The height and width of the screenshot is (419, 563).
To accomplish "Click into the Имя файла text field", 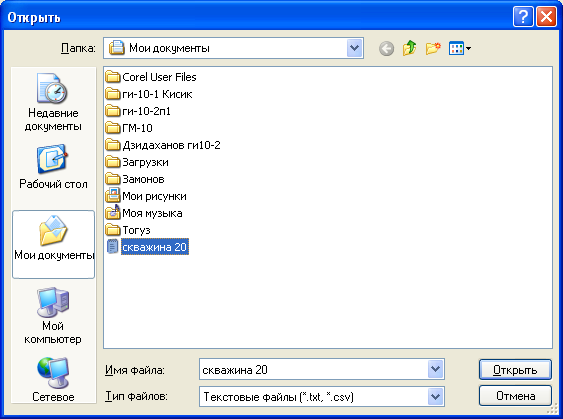I will tap(313, 369).
